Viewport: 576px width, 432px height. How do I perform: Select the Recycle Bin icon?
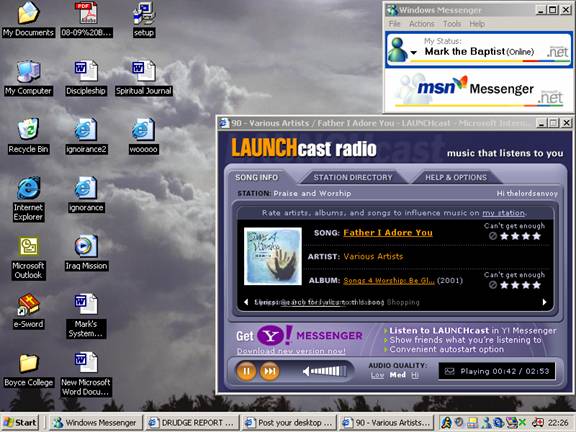point(28,136)
